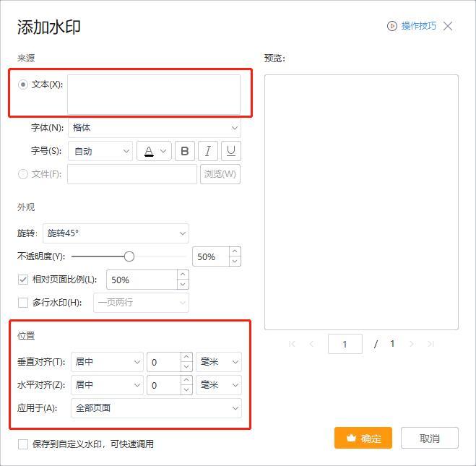Enable 多行水印(H) checkbox
476x466 pixels.
[x=23, y=303]
